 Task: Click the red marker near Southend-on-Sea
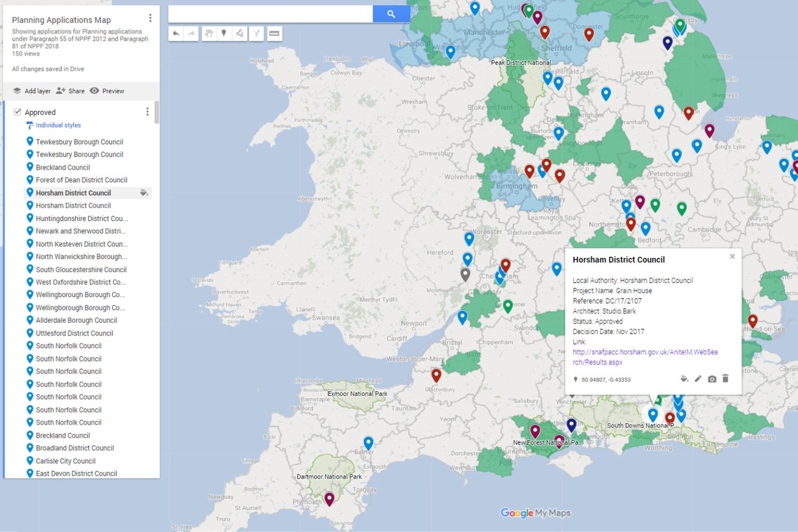click(752, 321)
